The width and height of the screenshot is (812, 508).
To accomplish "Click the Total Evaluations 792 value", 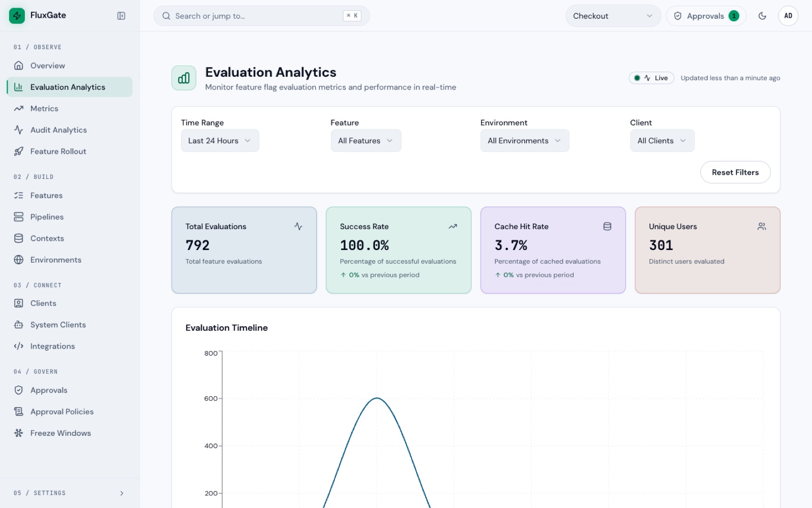I will 197,245.
